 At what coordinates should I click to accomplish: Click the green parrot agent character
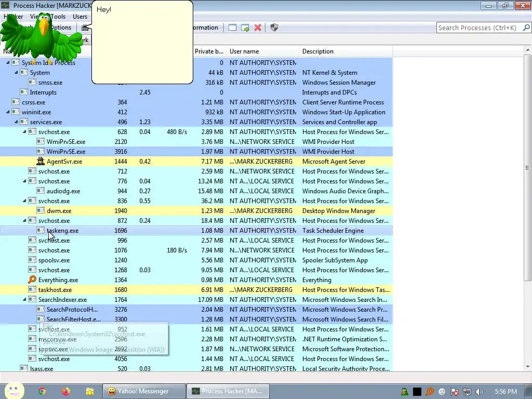coord(42,39)
